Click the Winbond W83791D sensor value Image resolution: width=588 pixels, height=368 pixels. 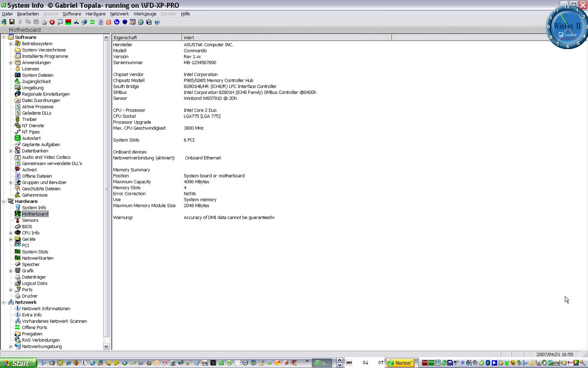point(210,98)
